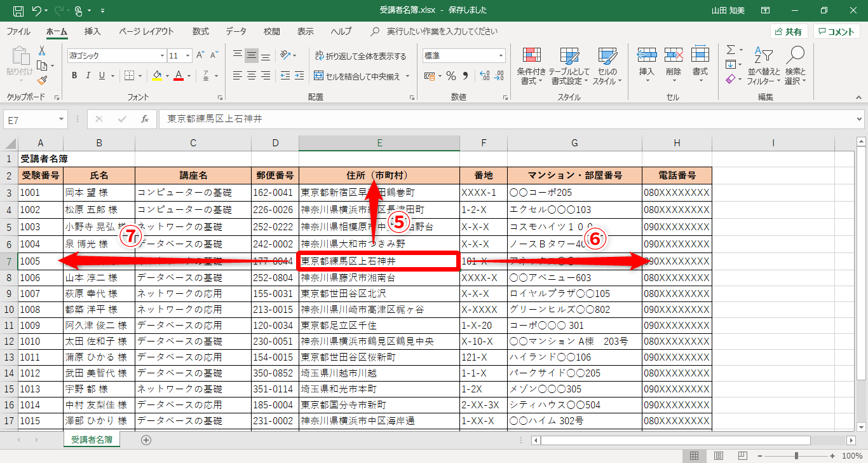Screen dimensions: 868x463
Task: Open the Customize Quick Access Toolbar dropdown
Action: click(103, 11)
